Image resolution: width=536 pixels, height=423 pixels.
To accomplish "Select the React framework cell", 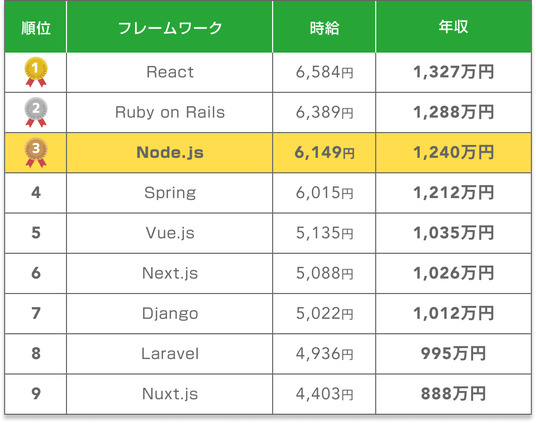I will point(170,72).
